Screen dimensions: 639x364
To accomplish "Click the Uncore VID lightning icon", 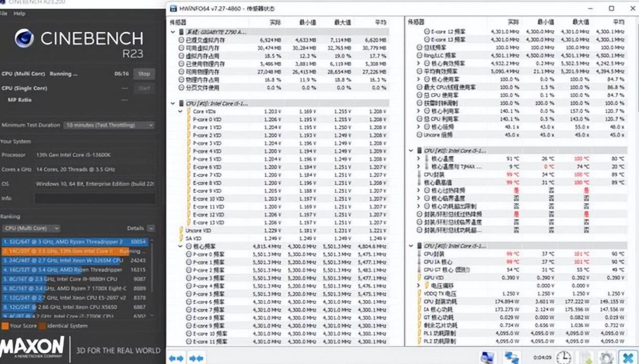I will click(181, 230).
